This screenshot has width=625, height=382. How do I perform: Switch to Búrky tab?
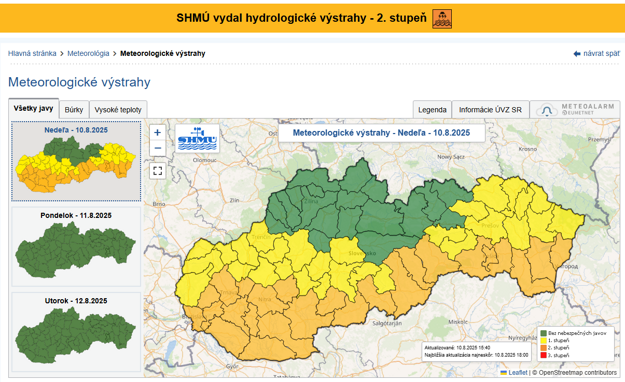tap(74, 110)
